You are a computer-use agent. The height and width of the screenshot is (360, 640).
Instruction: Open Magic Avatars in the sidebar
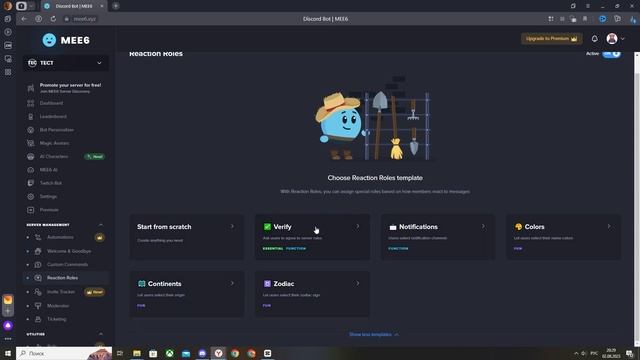(x=54, y=143)
